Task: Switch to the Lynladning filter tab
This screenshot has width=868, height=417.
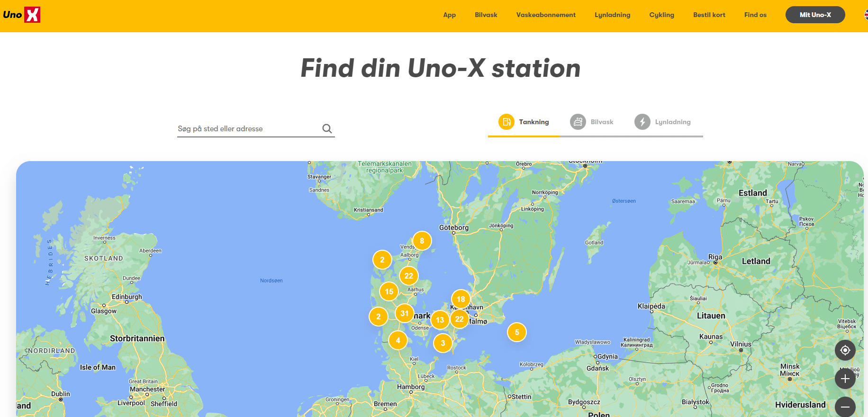Action: (663, 122)
